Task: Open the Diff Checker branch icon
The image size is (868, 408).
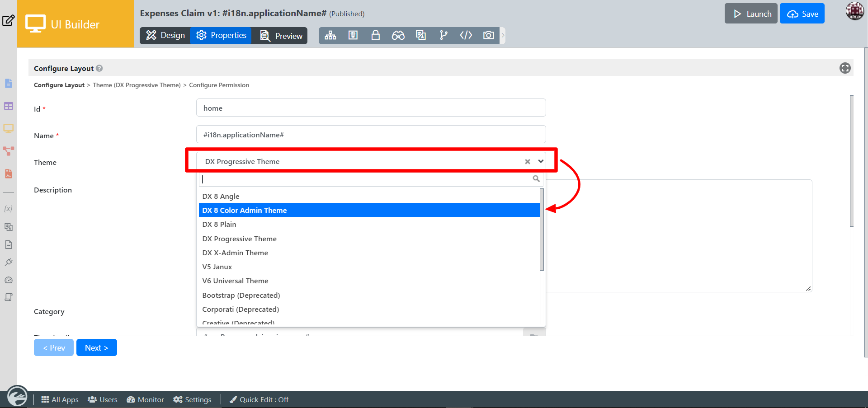Action: 443,35
